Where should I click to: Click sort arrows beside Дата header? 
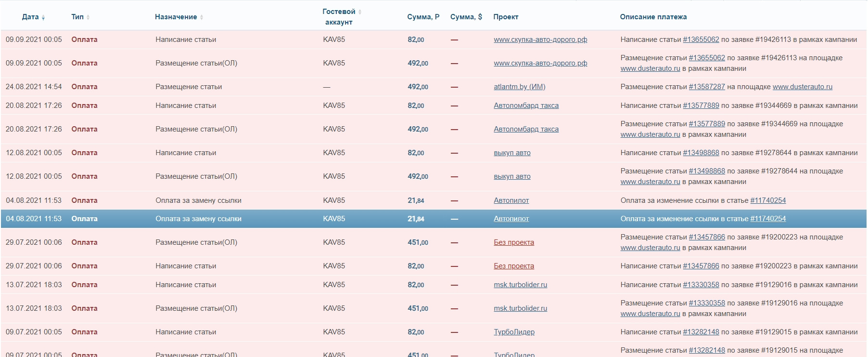pos(43,17)
